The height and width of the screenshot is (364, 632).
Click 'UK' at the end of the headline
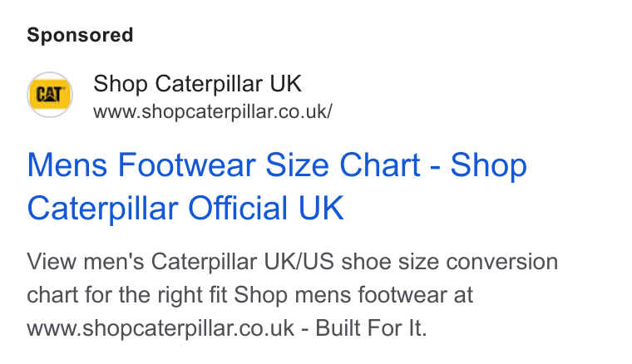pyautogui.click(x=321, y=208)
